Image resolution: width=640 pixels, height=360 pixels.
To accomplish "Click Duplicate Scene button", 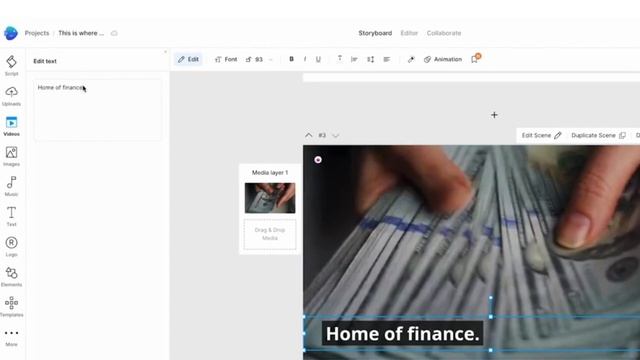I will click(x=598, y=136).
